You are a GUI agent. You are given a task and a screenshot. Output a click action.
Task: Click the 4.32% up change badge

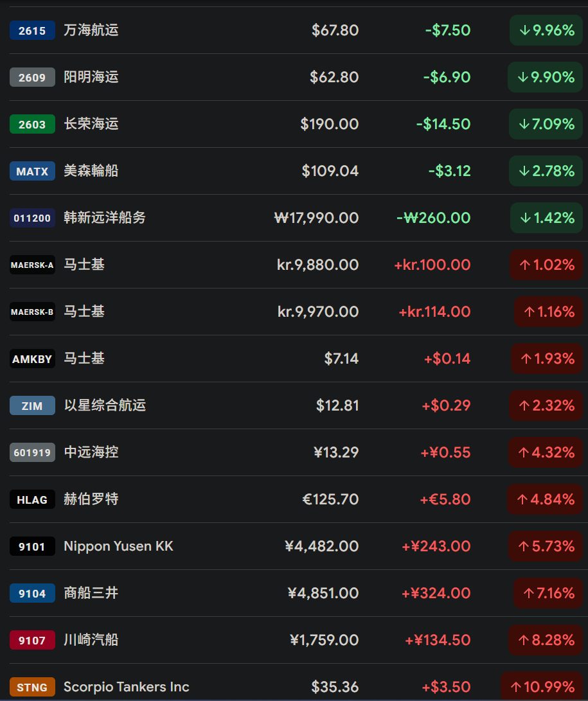[x=546, y=452]
